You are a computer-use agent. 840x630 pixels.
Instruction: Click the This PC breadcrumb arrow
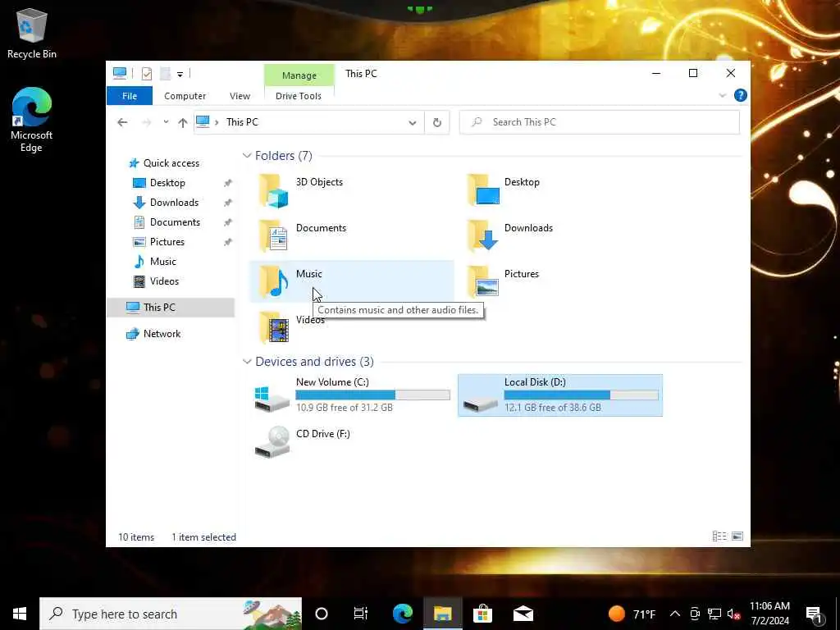point(217,122)
